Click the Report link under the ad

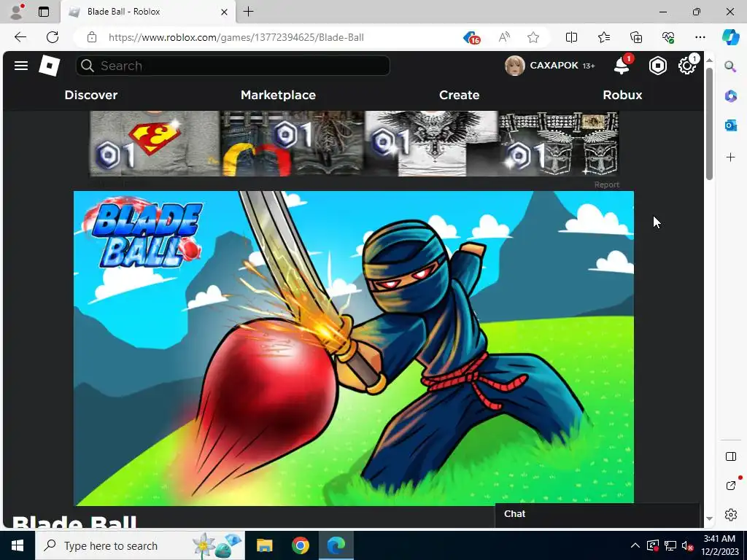pos(606,184)
